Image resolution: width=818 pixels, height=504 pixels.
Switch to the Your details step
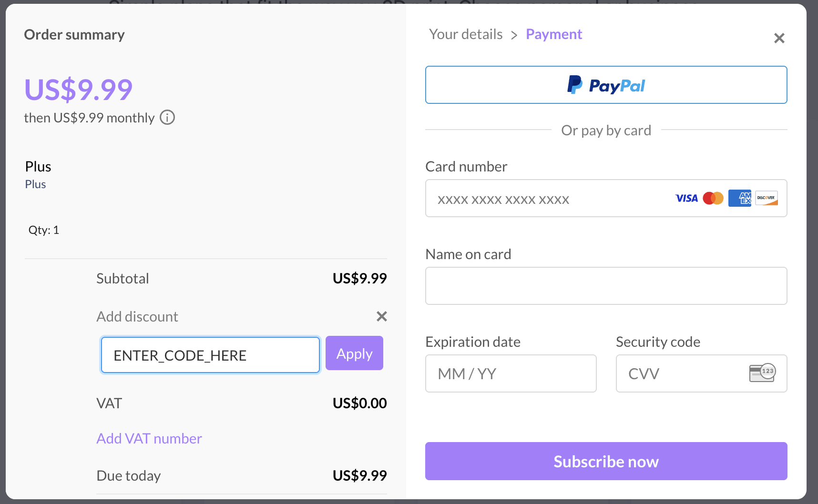pyautogui.click(x=466, y=34)
